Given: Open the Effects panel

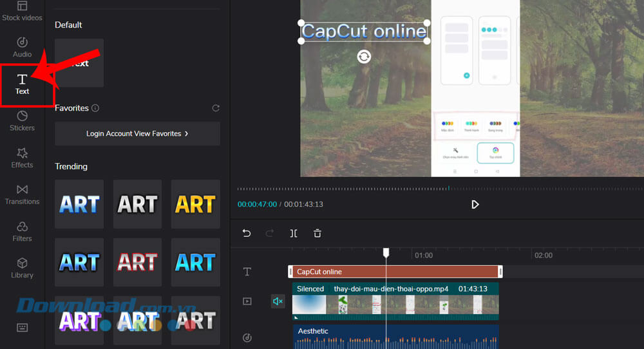Looking at the screenshot, I should 22,157.
